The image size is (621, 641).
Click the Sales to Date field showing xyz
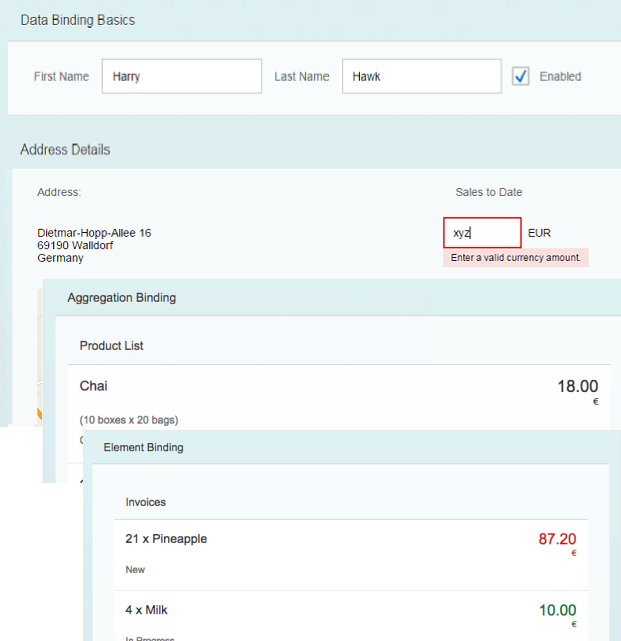point(482,233)
